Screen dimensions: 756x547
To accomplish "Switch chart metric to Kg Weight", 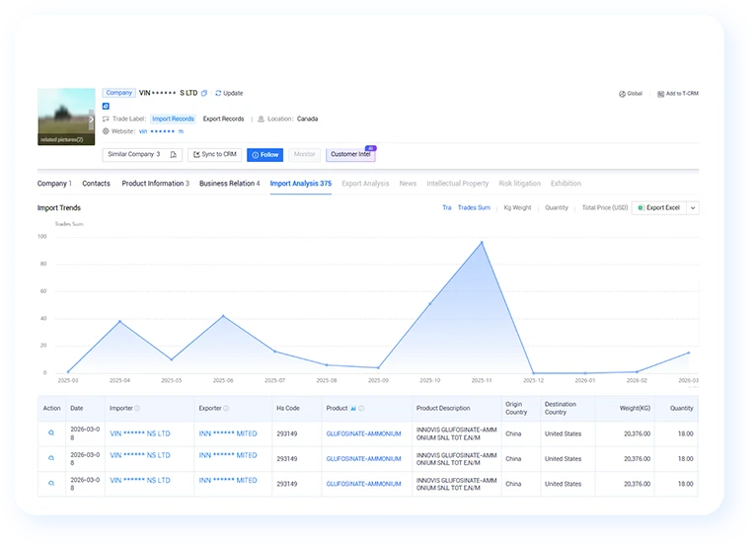I will coord(517,208).
